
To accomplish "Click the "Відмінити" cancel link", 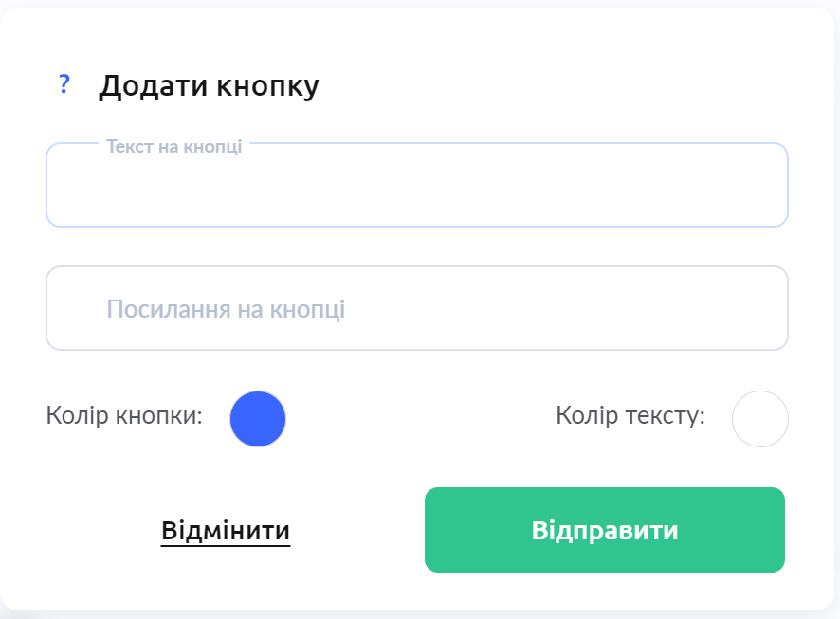I will 226,530.
